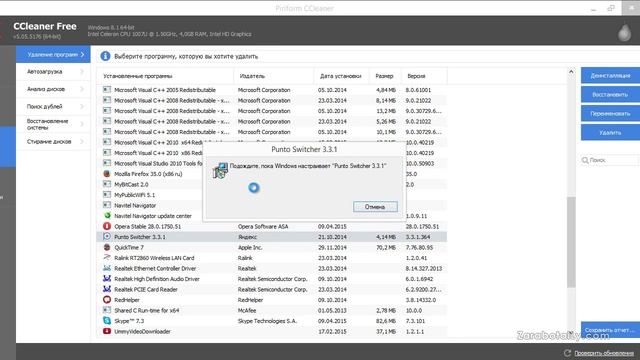Click the RedHelper publisher cell
The width and height of the screenshot is (640, 360).
tap(250, 300)
